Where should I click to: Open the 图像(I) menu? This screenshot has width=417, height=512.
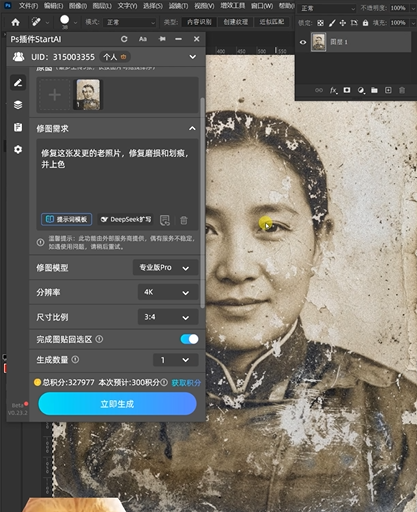(78, 6)
